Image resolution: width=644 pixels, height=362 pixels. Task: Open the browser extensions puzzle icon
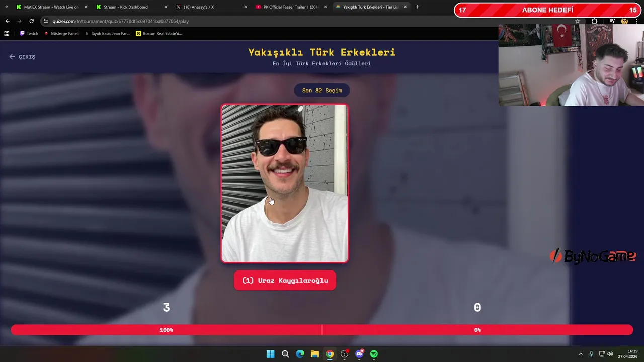(x=594, y=21)
